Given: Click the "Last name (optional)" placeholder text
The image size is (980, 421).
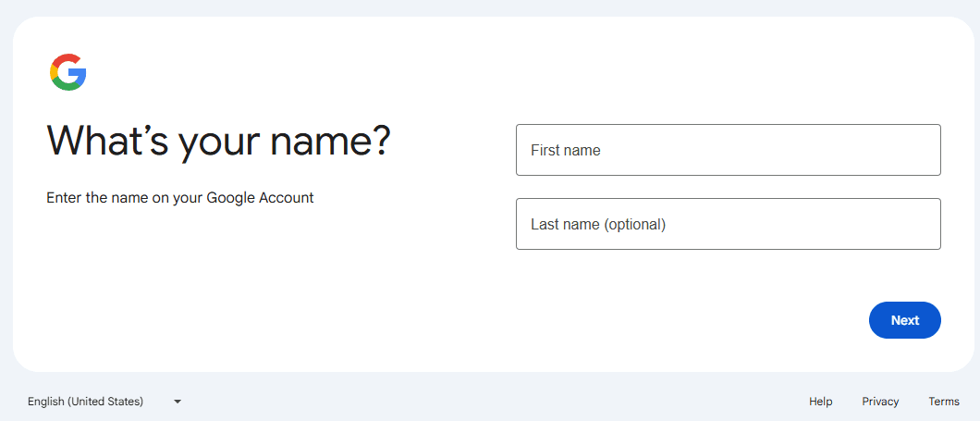Looking at the screenshot, I should (598, 224).
